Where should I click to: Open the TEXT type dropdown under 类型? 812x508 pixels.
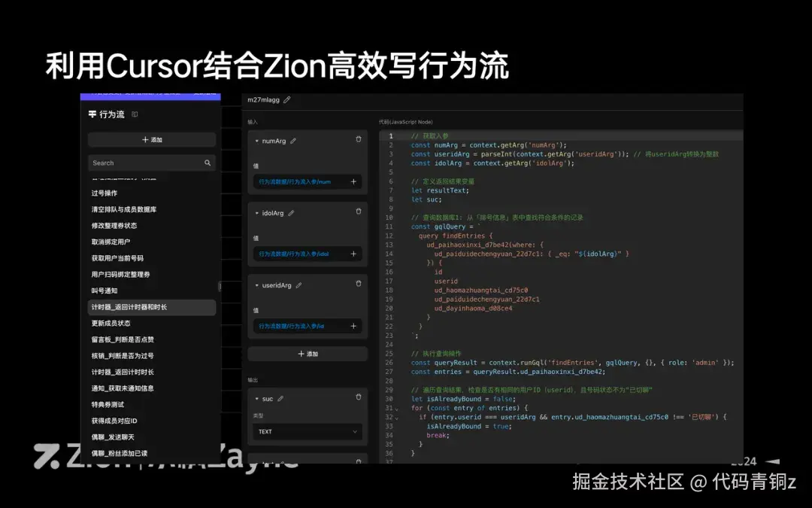click(308, 431)
